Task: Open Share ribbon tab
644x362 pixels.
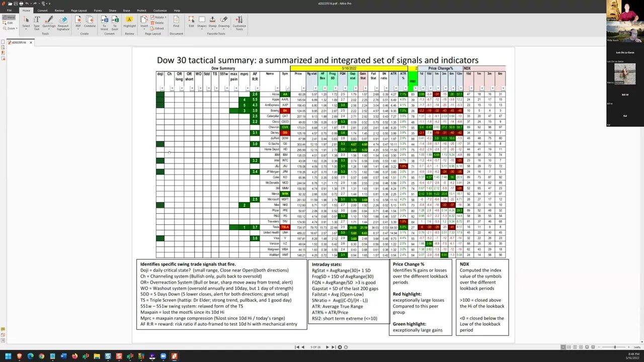Action: pyautogui.click(x=112, y=10)
